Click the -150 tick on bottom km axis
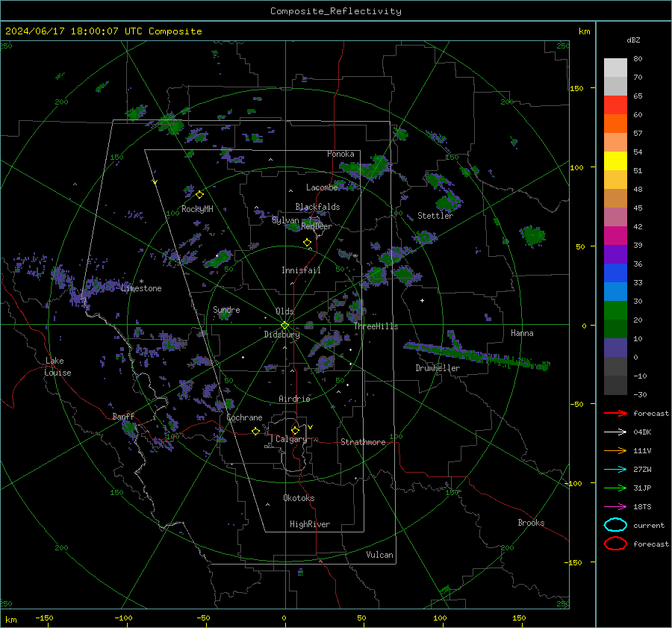The image size is (672, 628). click(x=44, y=618)
